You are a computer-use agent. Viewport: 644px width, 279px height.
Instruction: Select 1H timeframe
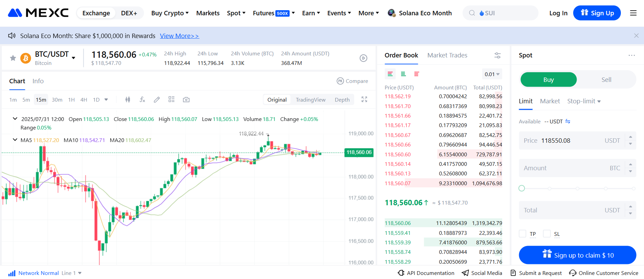[71, 100]
